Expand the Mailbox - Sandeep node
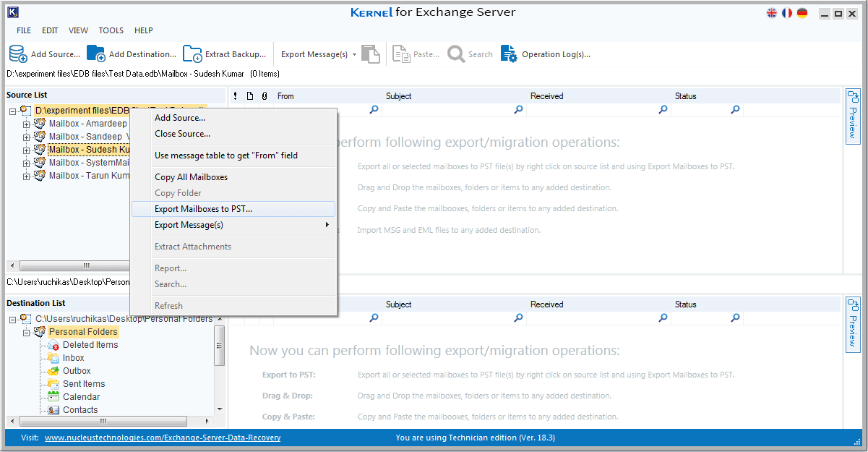 click(26, 137)
